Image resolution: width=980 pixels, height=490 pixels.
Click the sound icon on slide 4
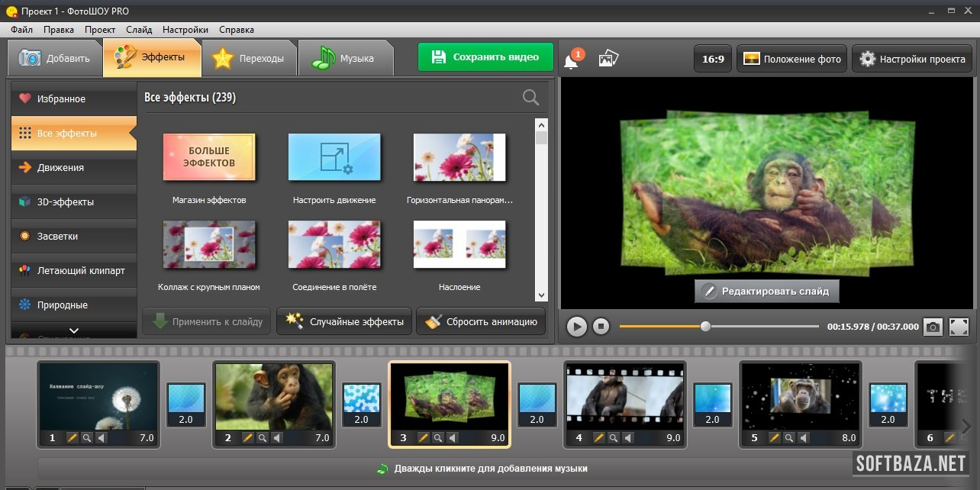click(x=627, y=438)
